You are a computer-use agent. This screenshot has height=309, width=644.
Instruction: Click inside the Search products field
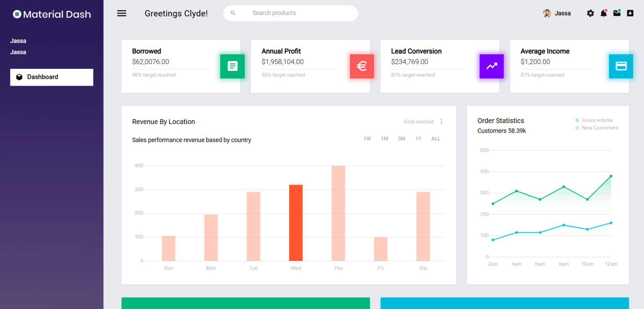tap(290, 13)
